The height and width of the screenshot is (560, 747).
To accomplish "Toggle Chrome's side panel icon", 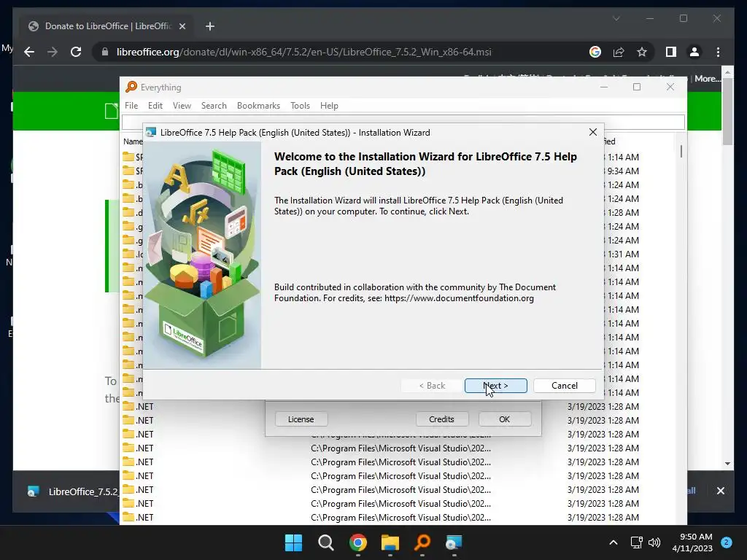I will [671, 52].
